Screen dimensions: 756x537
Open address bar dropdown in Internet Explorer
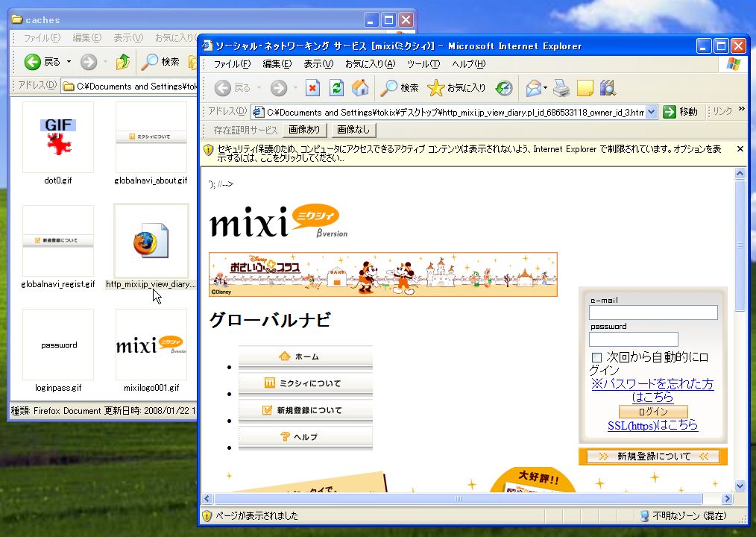[x=652, y=113]
